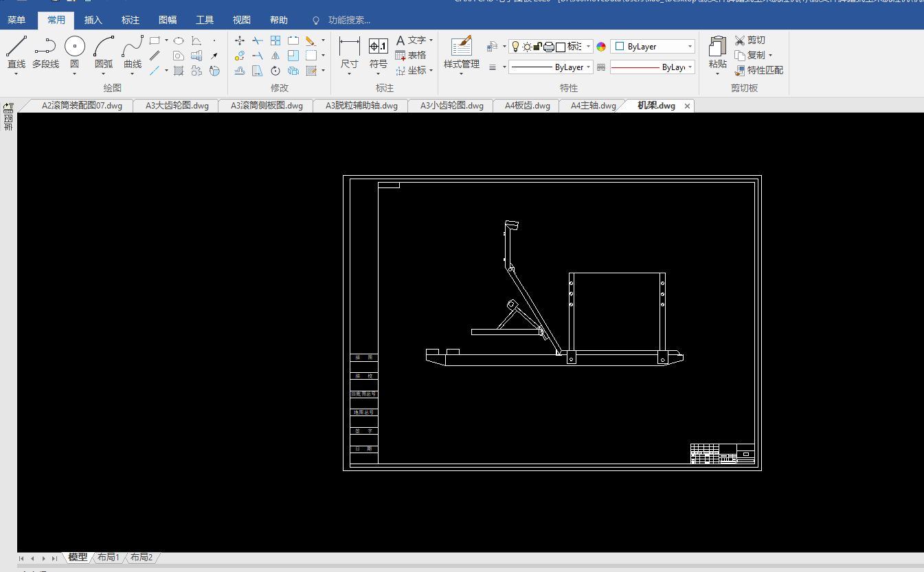The height and width of the screenshot is (572, 924).
Task: Switch to the 插入 ribbon tab
Action: (93, 21)
